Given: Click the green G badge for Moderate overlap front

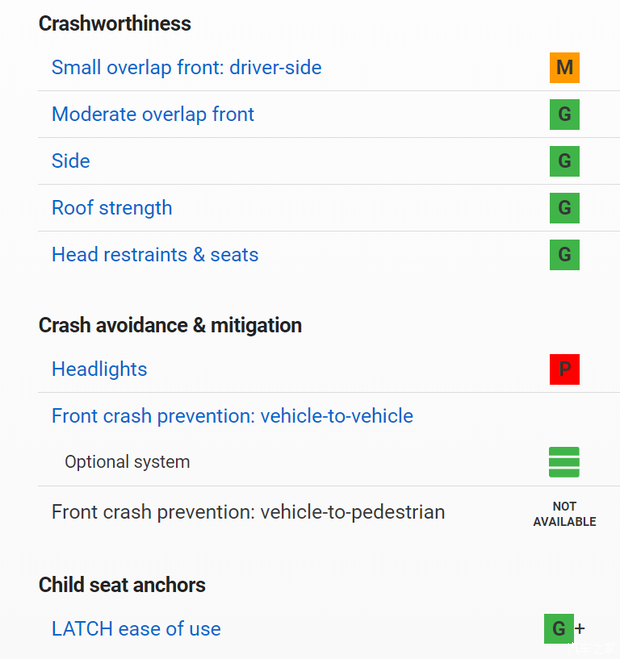Looking at the screenshot, I should (564, 115).
